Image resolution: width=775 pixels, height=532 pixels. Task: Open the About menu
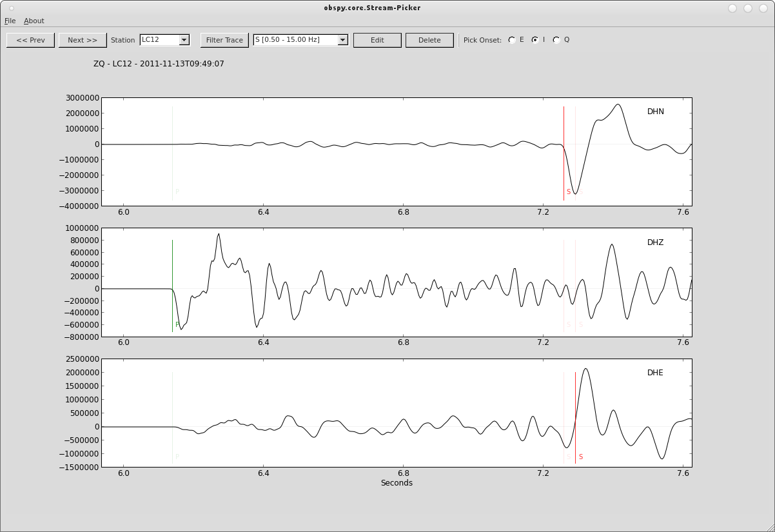point(34,21)
